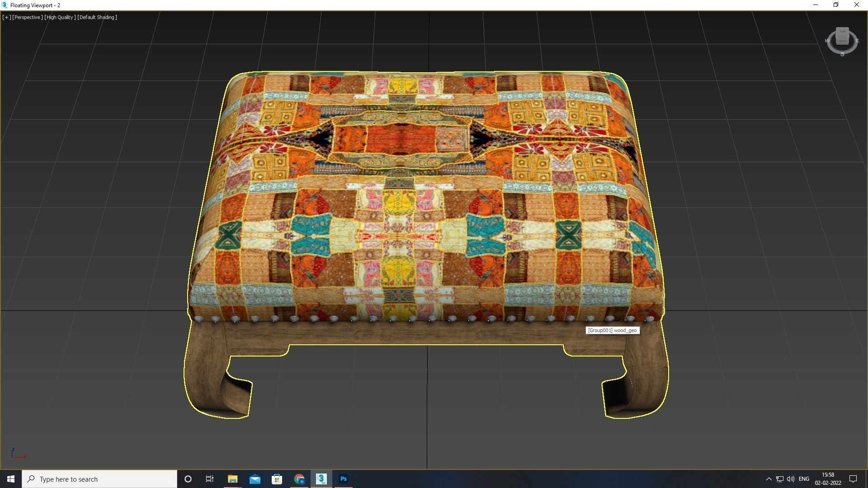Click the ViewCube south compass marker
This screenshot has height=488, width=868.
point(842,54)
